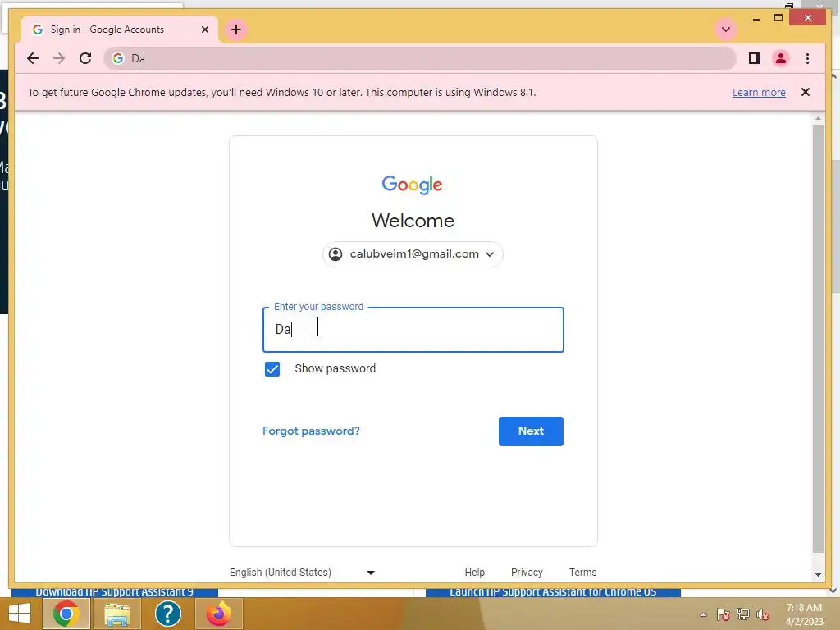840x630 pixels.
Task: Click the Next button
Action: pyautogui.click(x=531, y=431)
